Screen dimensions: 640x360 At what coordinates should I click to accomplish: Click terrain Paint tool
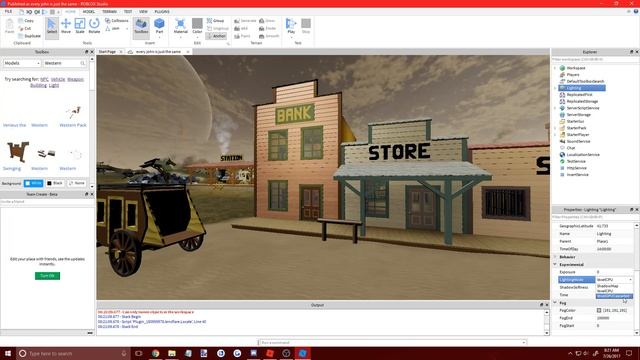[242, 36]
